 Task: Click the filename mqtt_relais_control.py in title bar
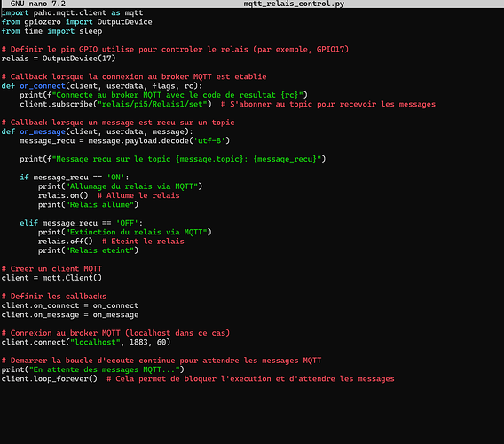pos(294,4)
